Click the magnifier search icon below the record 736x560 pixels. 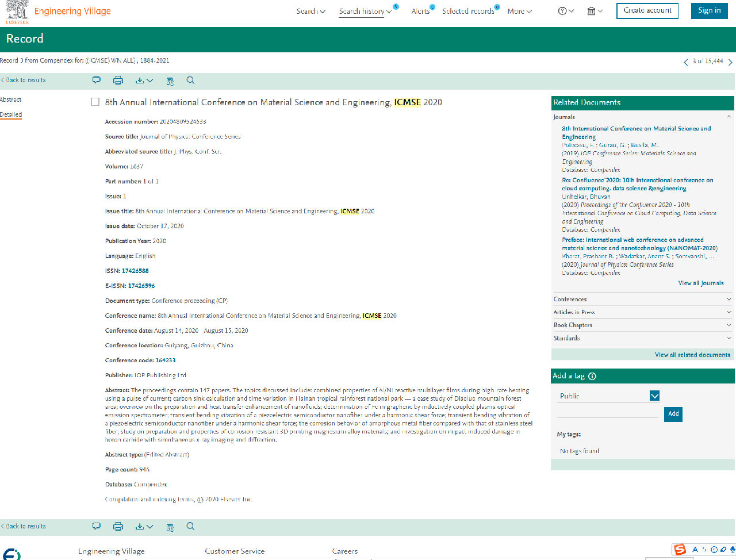click(x=190, y=526)
